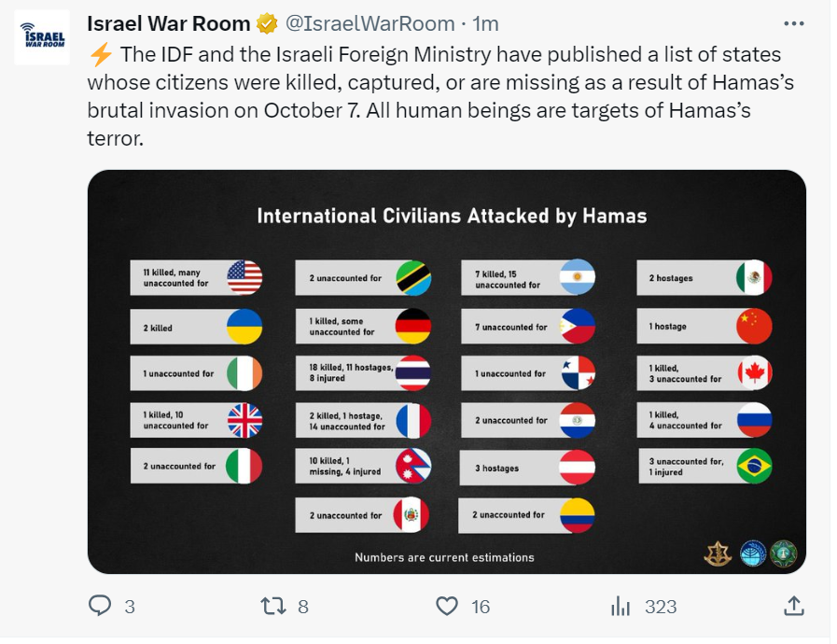This screenshot has width=837, height=644.
Task: Click the retweet count number 8
Action: [302, 607]
